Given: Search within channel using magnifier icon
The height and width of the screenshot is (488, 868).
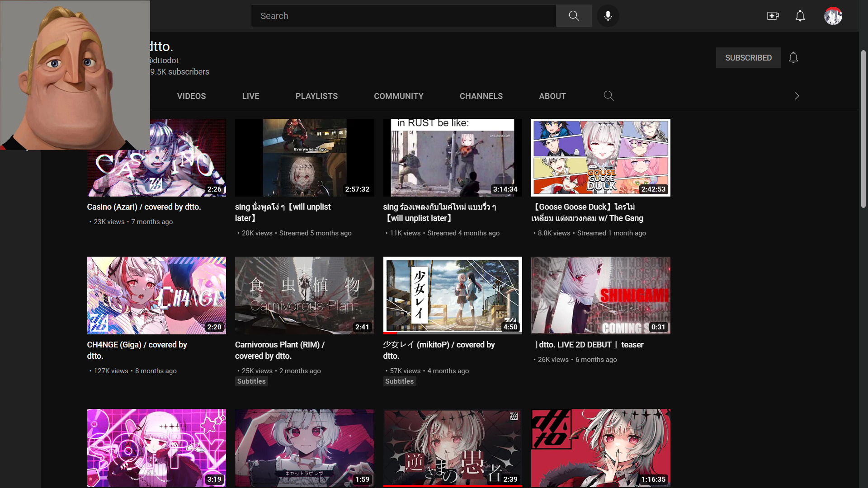Looking at the screenshot, I should [x=609, y=96].
